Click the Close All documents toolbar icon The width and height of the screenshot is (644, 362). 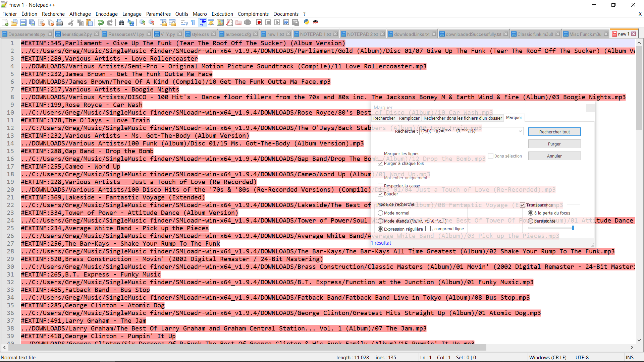tap(51, 22)
